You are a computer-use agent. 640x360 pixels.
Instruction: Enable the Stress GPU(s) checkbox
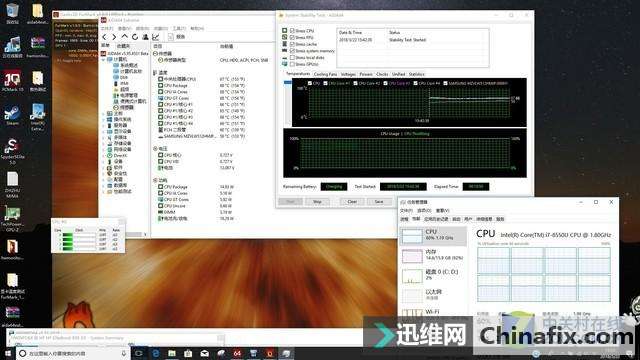[x=292, y=64]
